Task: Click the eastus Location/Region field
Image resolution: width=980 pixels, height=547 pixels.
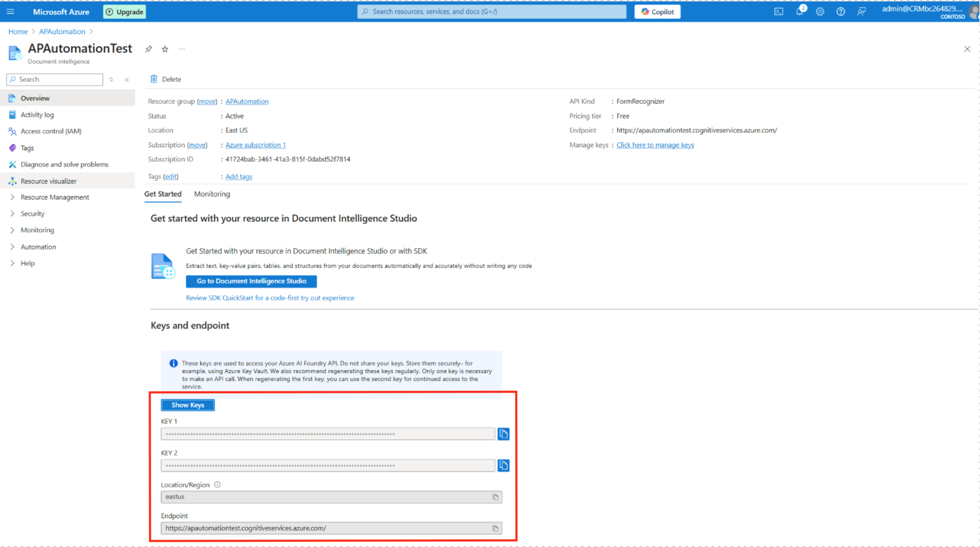Action: 331,497
